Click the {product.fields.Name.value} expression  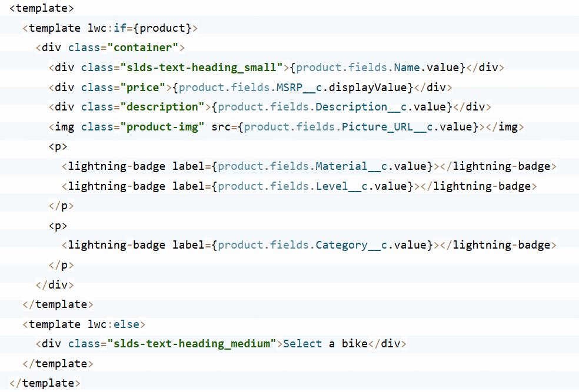[x=378, y=68]
